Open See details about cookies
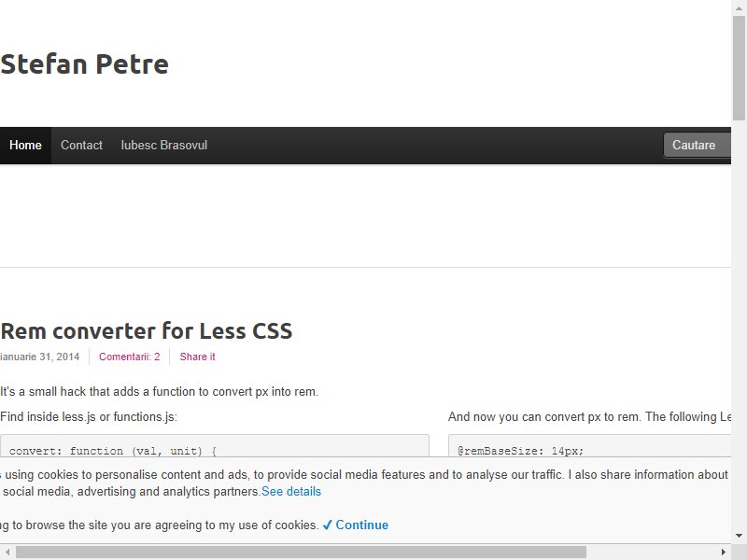This screenshot has height=560, width=747. click(x=291, y=492)
